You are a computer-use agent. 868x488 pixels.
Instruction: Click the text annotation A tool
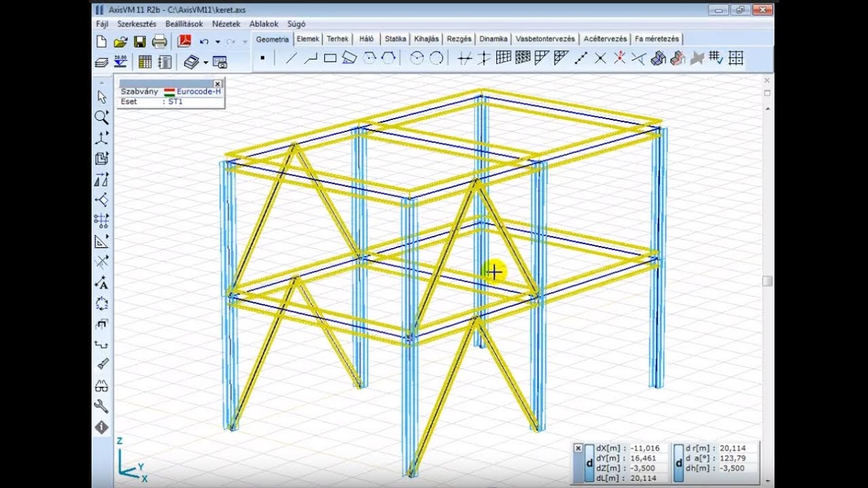(x=102, y=283)
